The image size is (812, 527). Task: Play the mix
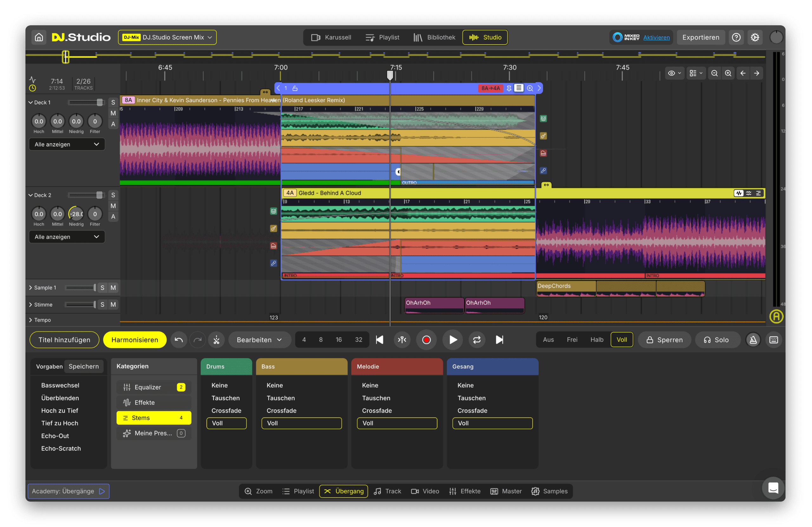coord(452,339)
